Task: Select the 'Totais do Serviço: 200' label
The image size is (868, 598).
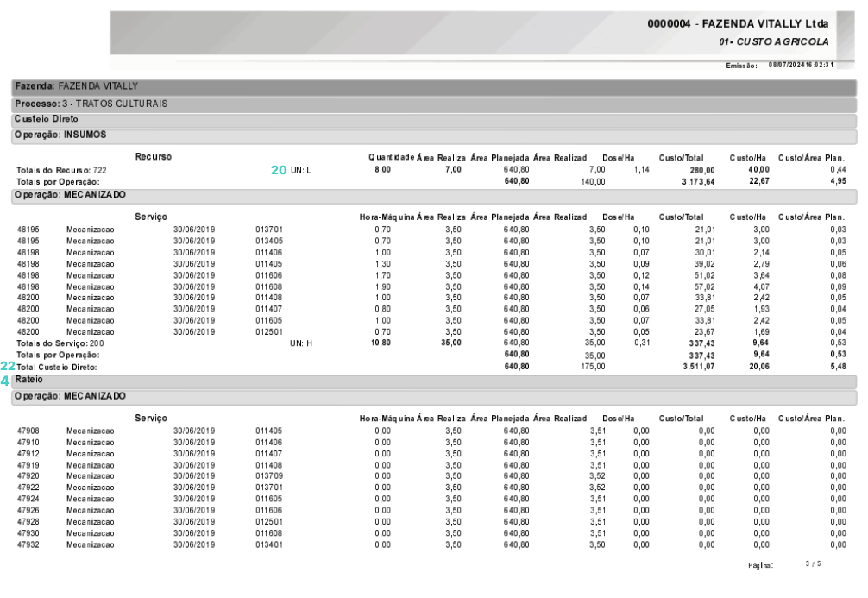Action: click(x=60, y=343)
